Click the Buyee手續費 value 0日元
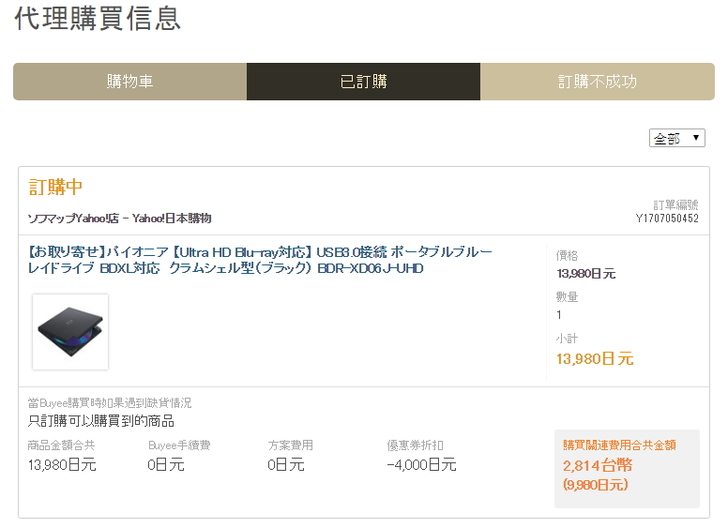 [x=166, y=464]
